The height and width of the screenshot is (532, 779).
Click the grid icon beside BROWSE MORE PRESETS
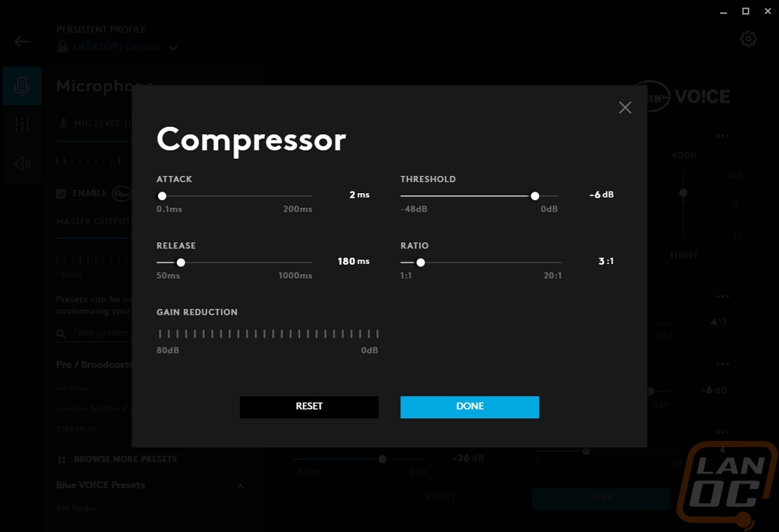click(x=62, y=460)
